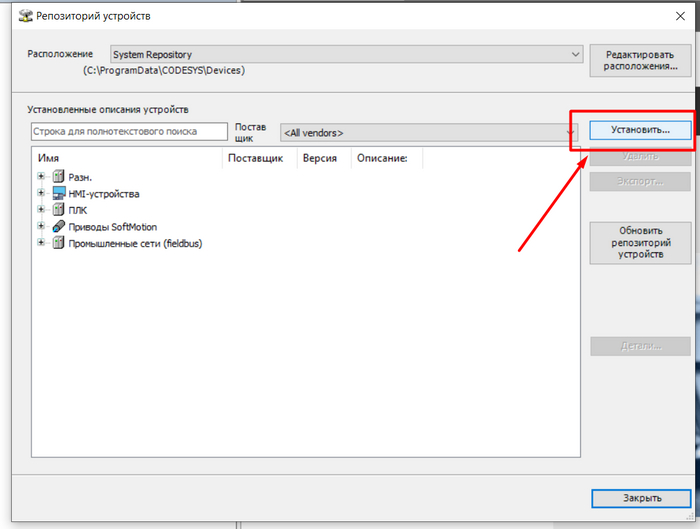Focus the full-text search field

coord(129,132)
